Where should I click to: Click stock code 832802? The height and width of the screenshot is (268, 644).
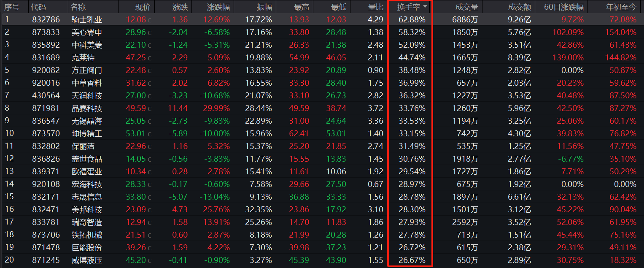(x=46, y=146)
